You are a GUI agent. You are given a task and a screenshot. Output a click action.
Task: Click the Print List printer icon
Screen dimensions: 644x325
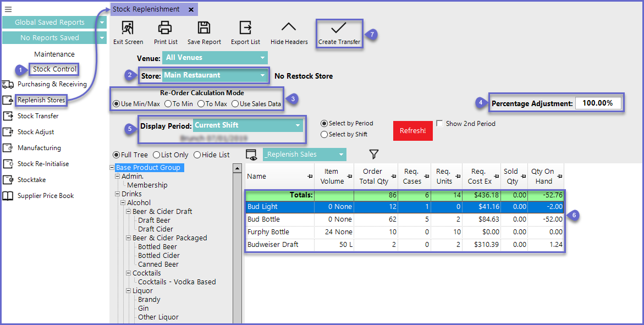pos(165,28)
